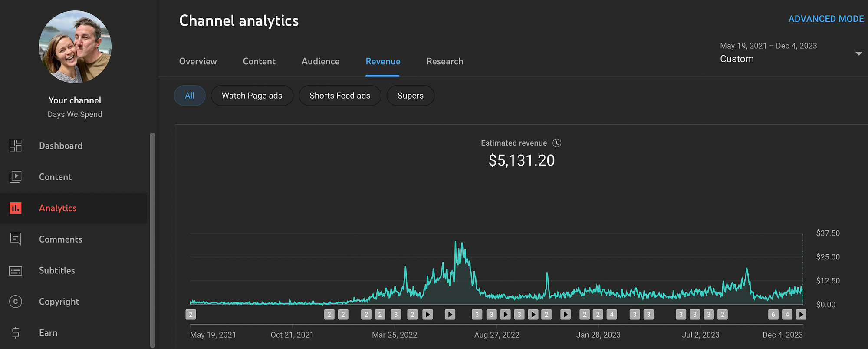Filter by Watch Page ads chip
Viewport: 868px width, 349px height.
(252, 96)
